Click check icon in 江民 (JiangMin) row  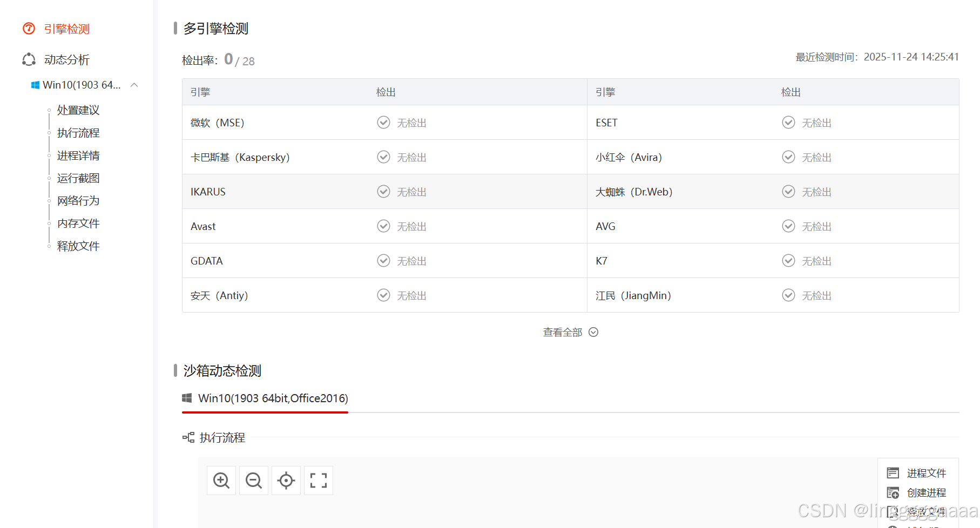click(x=788, y=295)
